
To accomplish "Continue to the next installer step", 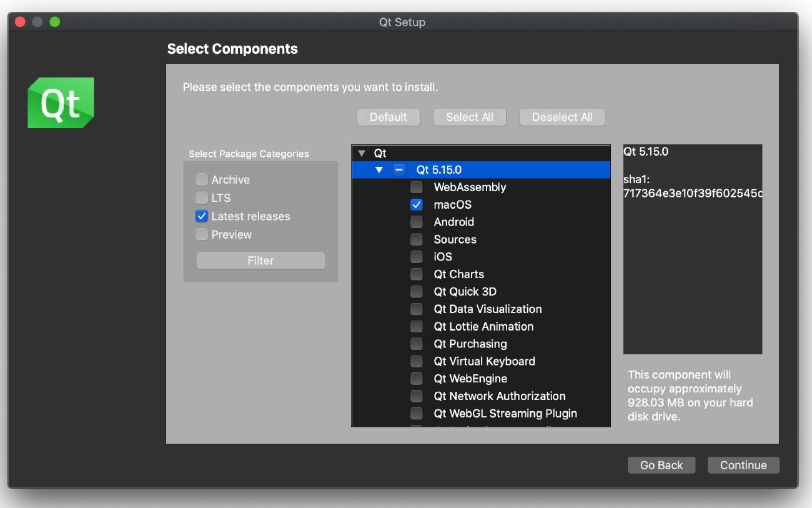I will tap(743, 466).
